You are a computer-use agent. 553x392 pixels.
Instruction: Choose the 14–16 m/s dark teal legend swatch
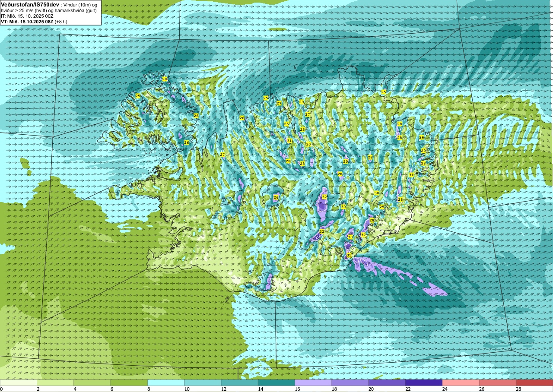coord(276,383)
